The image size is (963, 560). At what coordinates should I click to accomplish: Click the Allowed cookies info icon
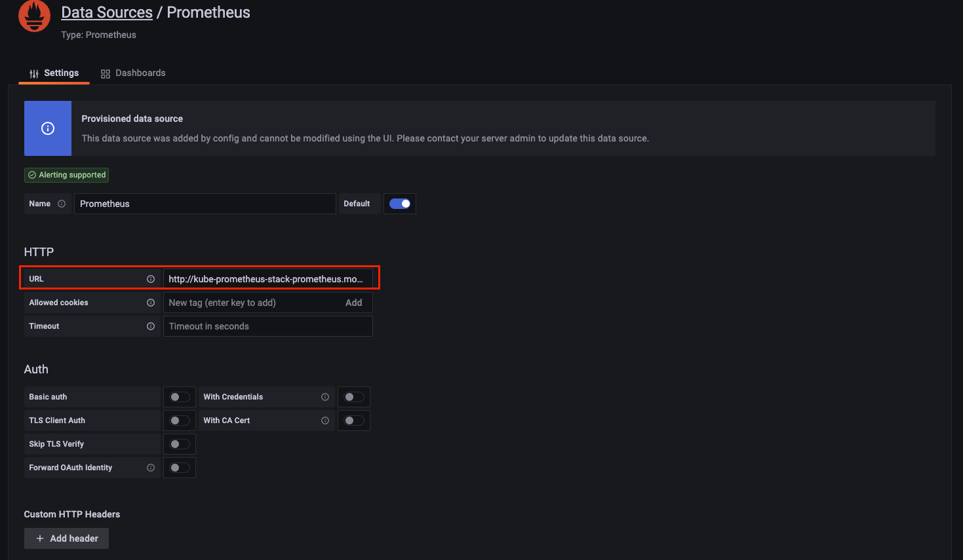click(x=151, y=303)
